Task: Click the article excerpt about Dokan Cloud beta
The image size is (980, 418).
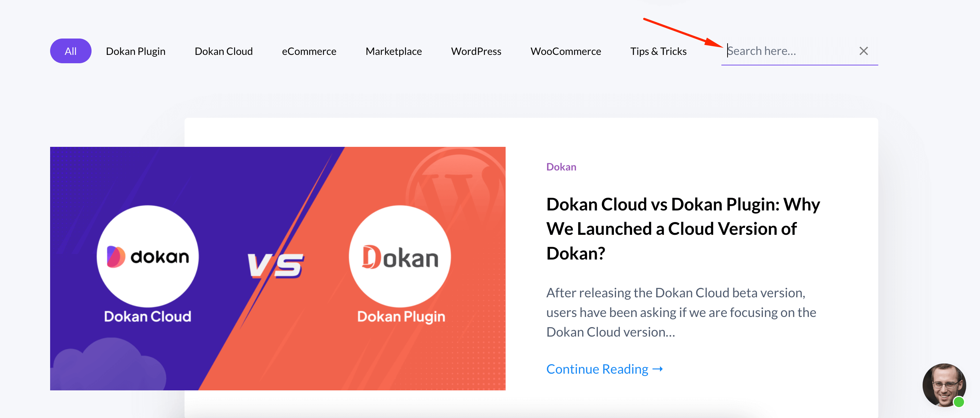Action: click(x=681, y=312)
